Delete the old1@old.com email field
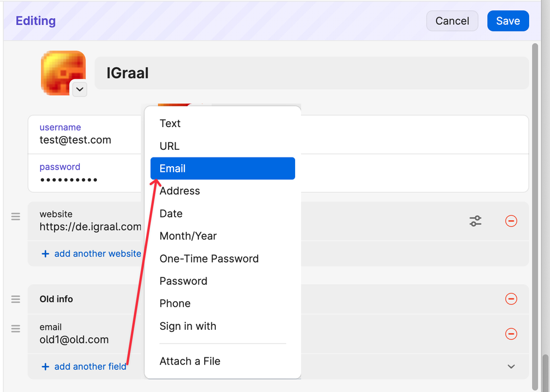Screen dimensions: 550x392 511,334
